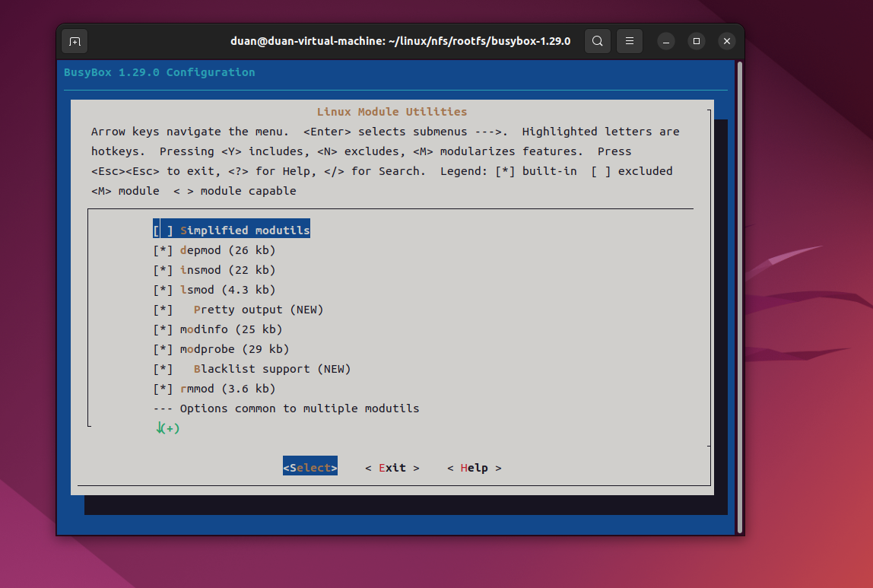Screen dimensions: 873x588
Task: Toggle the modinfo (25 kb) checkbox
Action: [x=163, y=329]
